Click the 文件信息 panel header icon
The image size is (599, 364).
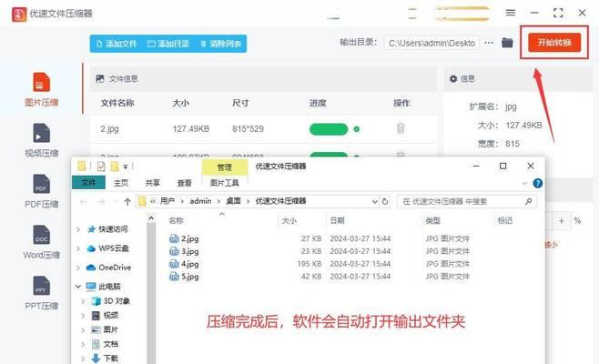[100, 78]
